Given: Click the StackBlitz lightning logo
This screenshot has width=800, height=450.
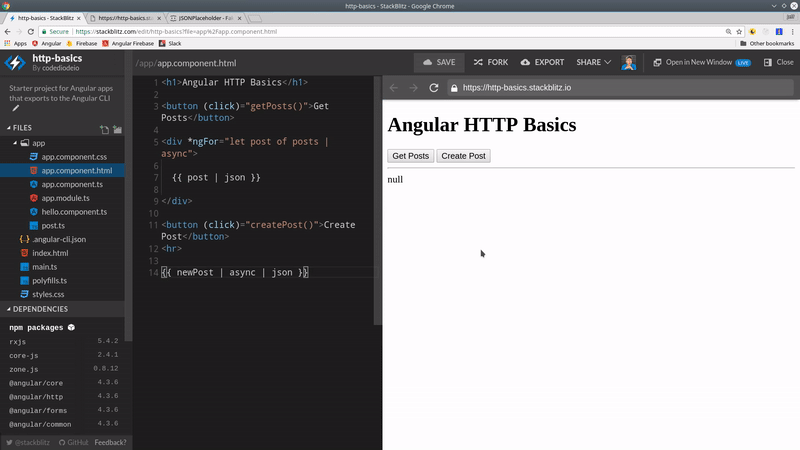Looking at the screenshot, I should (x=15, y=63).
